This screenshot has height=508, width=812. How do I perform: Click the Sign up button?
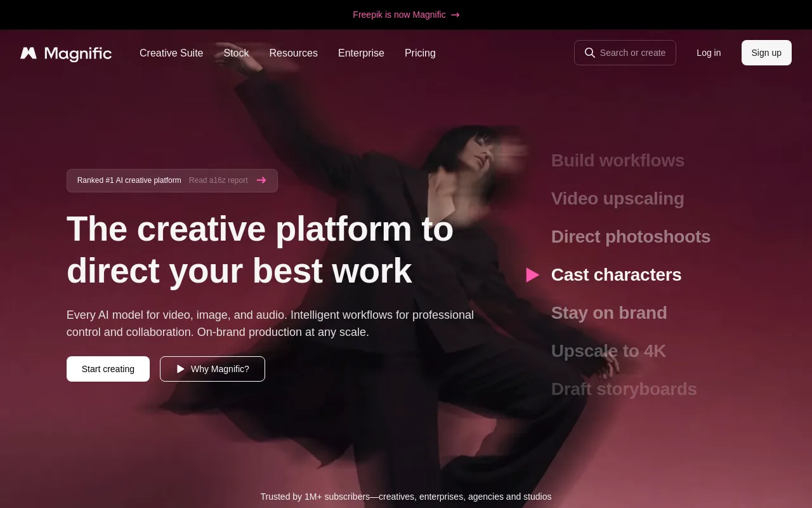click(766, 53)
